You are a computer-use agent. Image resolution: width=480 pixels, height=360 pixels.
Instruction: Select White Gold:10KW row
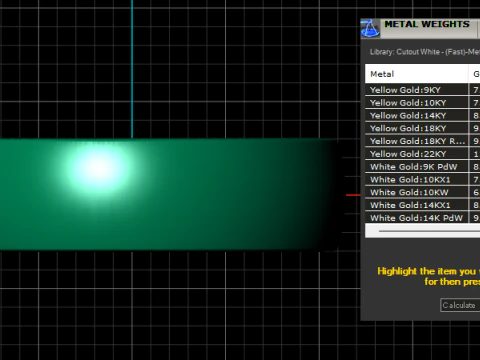pos(423,192)
